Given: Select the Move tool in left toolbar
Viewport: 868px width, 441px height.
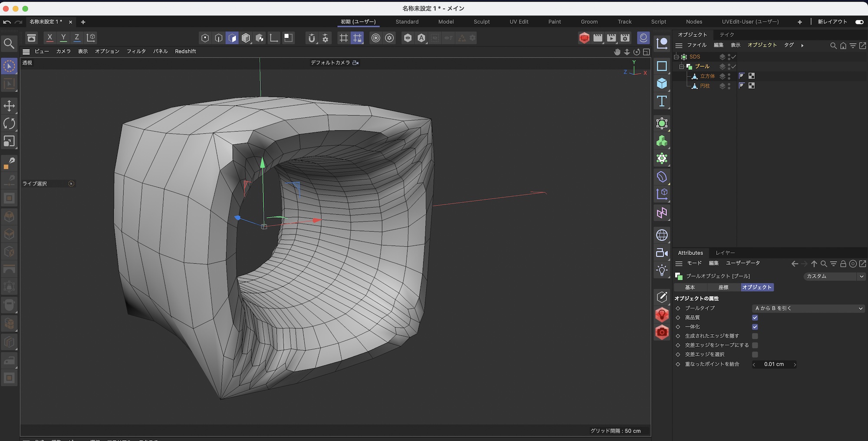Looking at the screenshot, I should point(9,106).
